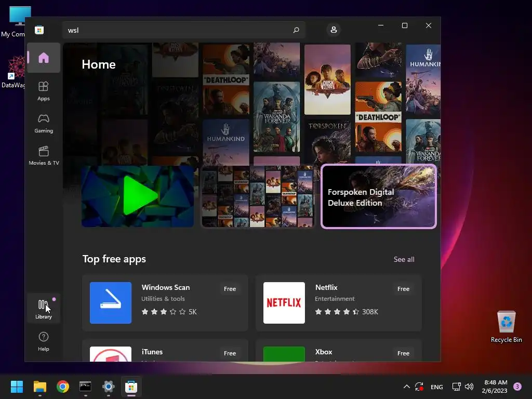Click the Netflix logo icon
This screenshot has width=532, height=399.
(284, 303)
